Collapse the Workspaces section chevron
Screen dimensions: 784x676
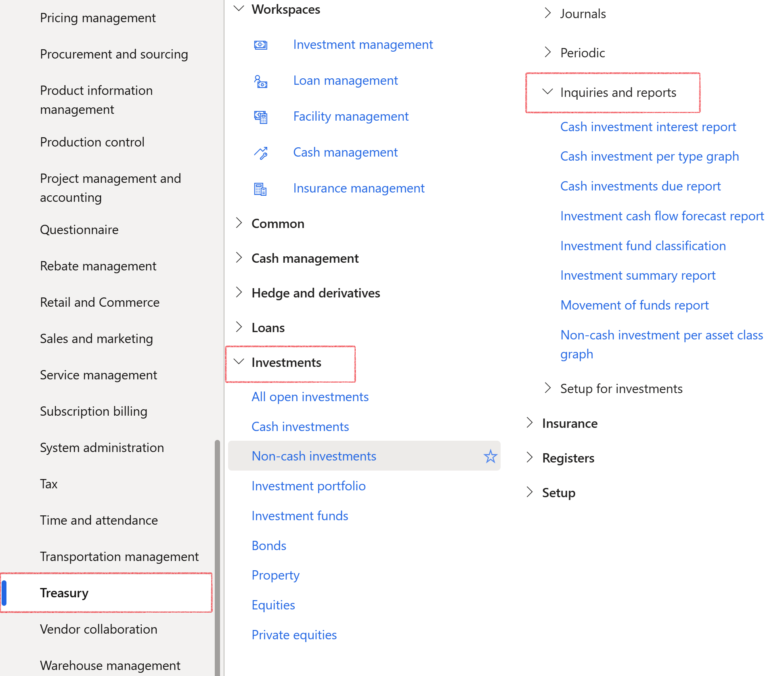tap(239, 8)
